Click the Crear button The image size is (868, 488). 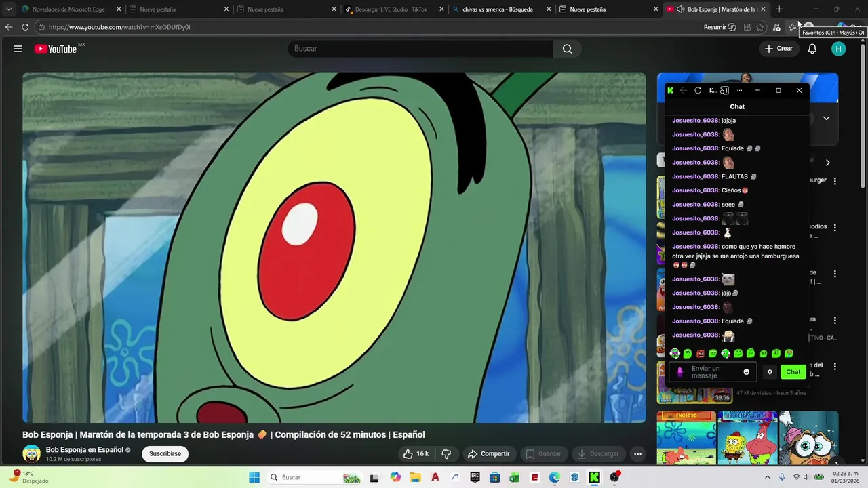[778, 49]
